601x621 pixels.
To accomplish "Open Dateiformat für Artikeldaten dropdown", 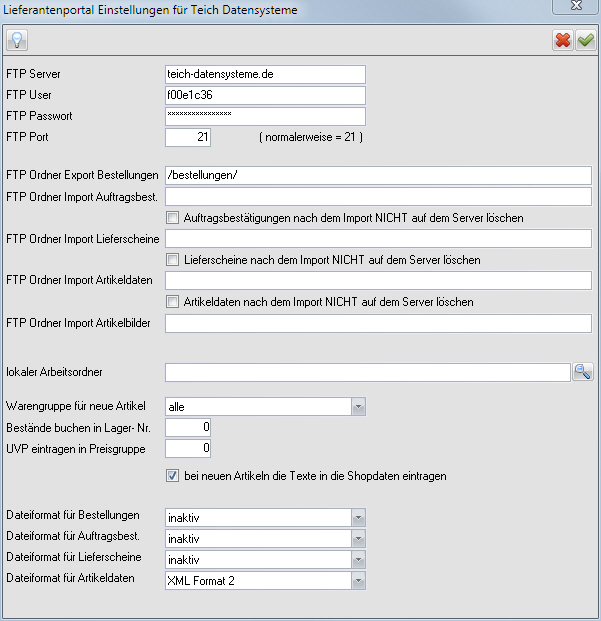I will tap(358, 581).
